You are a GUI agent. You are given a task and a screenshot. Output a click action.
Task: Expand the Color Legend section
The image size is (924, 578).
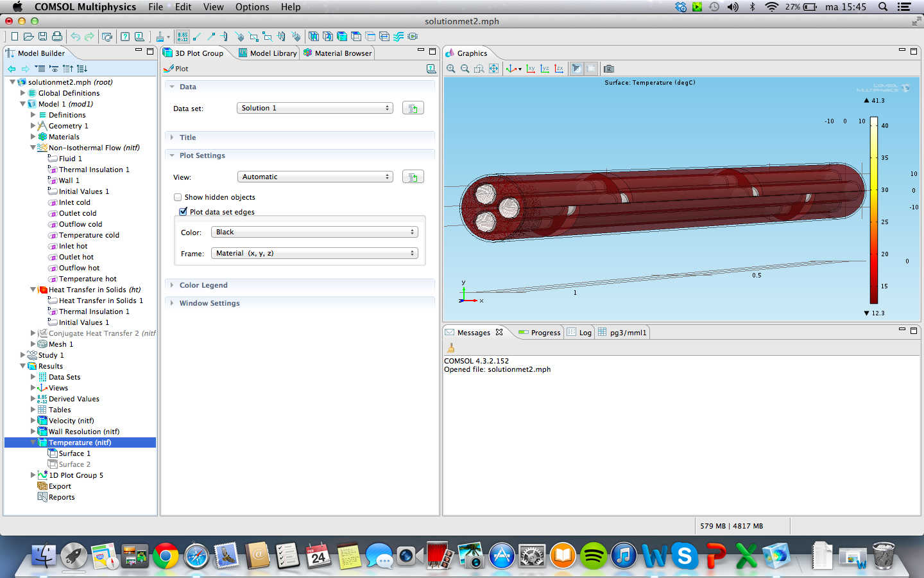point(203,285)
